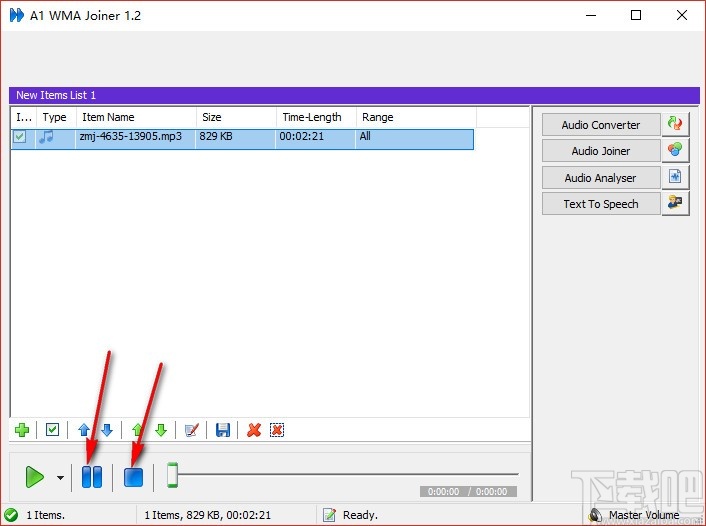Click the green down arrow icon

(x=161, y=430)
